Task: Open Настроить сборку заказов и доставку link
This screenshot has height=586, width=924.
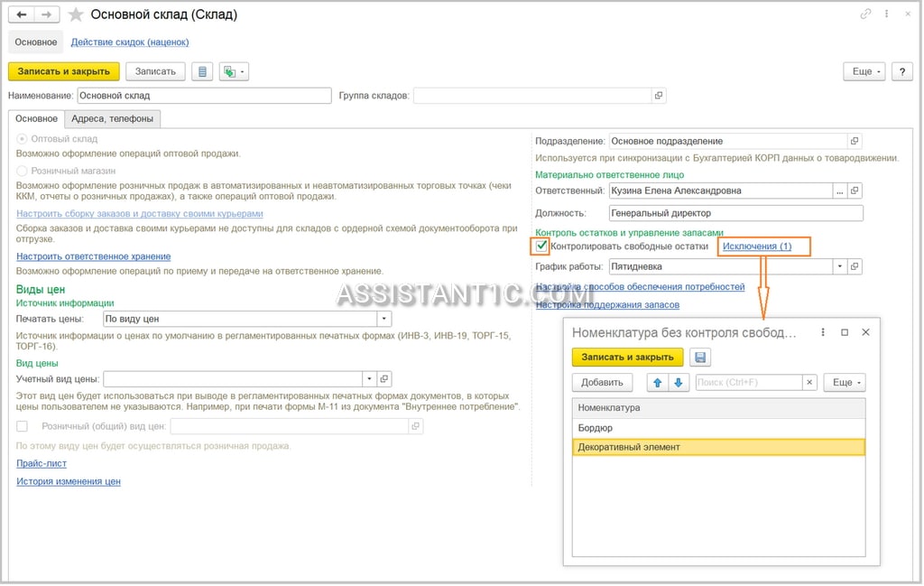Action: 140,213
